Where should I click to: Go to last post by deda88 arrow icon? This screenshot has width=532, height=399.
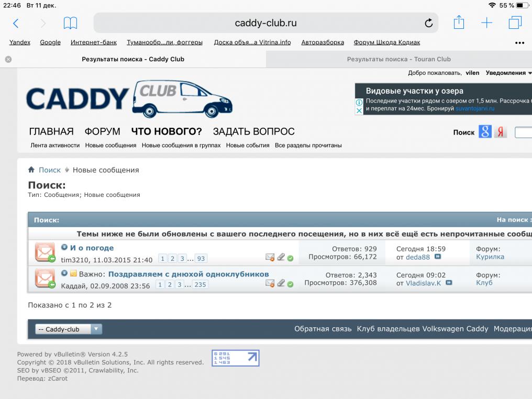click(438, 257)
